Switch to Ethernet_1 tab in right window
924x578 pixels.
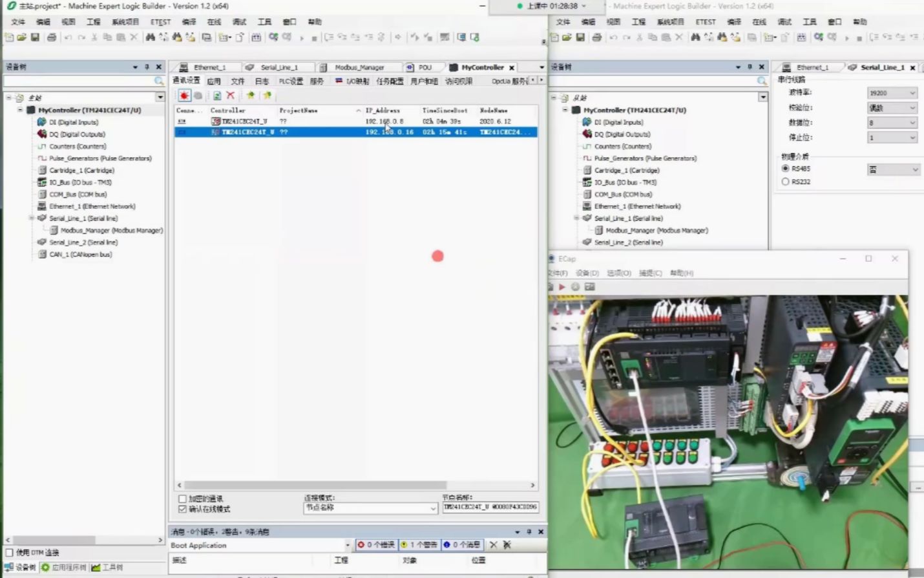812,67
